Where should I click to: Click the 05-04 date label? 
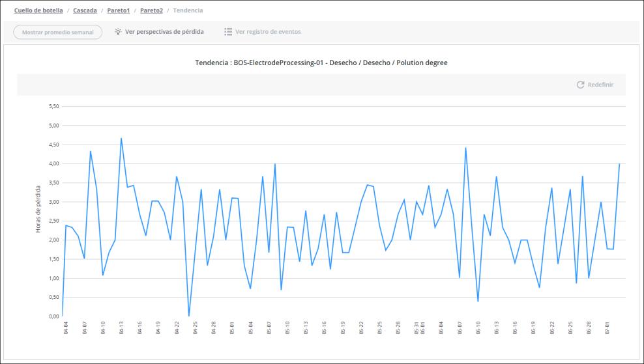[x=250, y=328]
